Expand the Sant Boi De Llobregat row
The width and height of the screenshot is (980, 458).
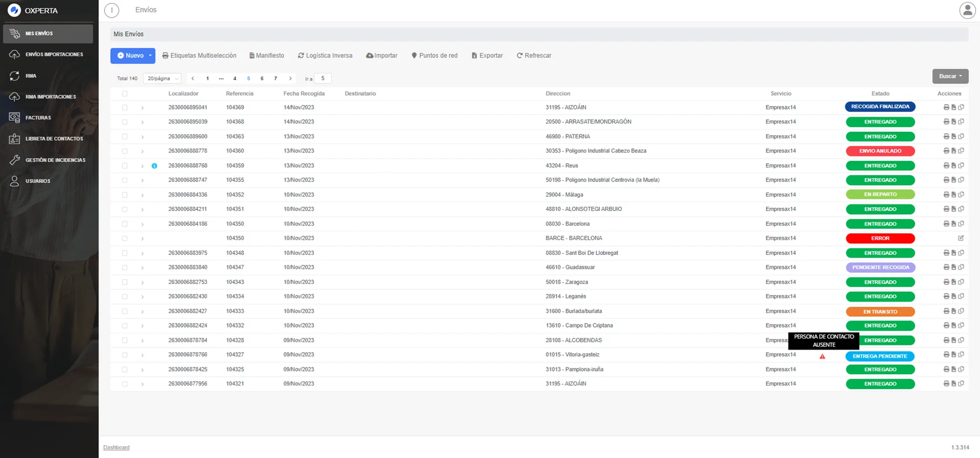click(142, 253)
